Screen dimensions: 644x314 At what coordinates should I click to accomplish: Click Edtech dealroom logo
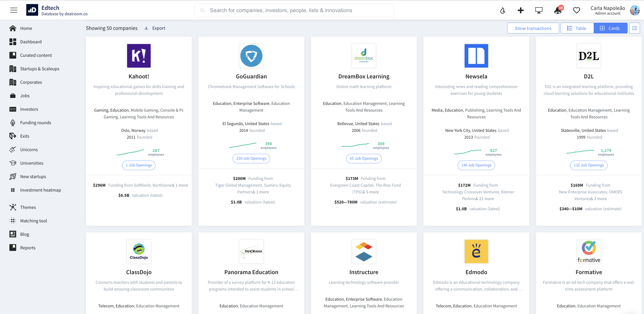(32, 10)
